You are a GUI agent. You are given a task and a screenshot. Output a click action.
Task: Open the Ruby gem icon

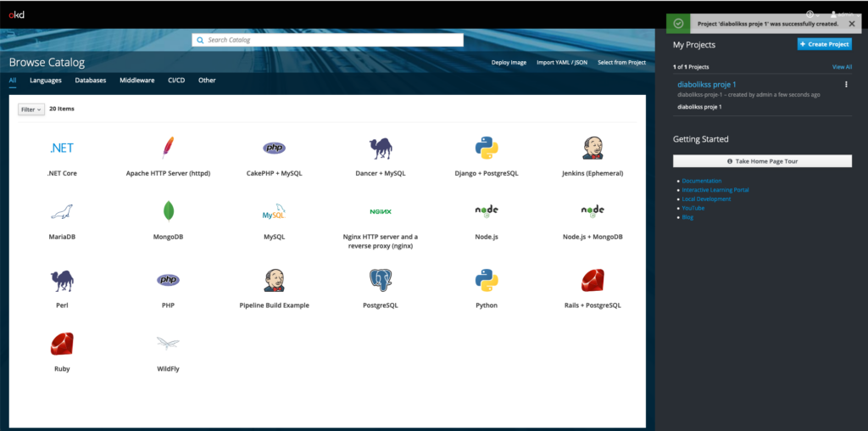point(62,344)
